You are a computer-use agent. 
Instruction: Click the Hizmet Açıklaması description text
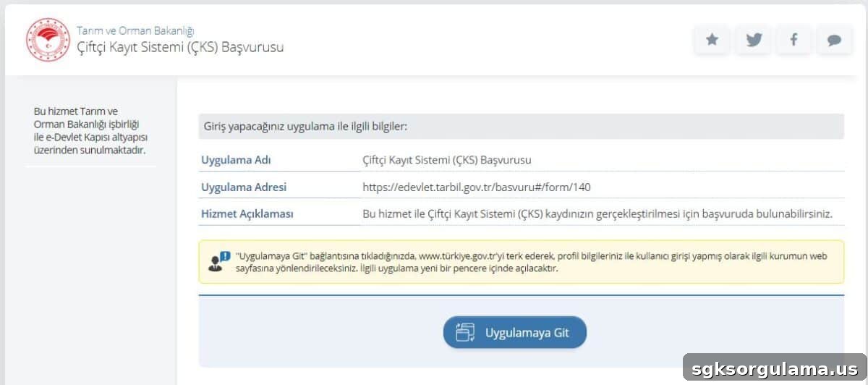597,214
